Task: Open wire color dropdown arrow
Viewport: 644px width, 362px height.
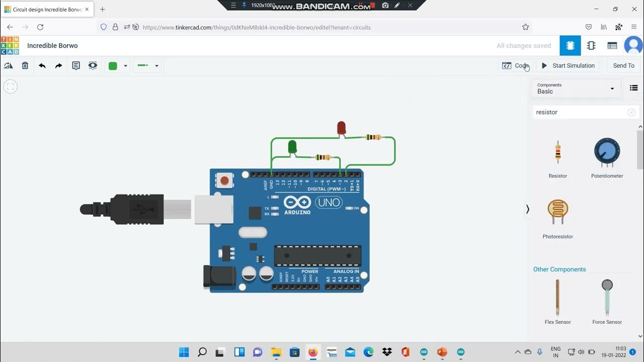Action: coord(125,66)
